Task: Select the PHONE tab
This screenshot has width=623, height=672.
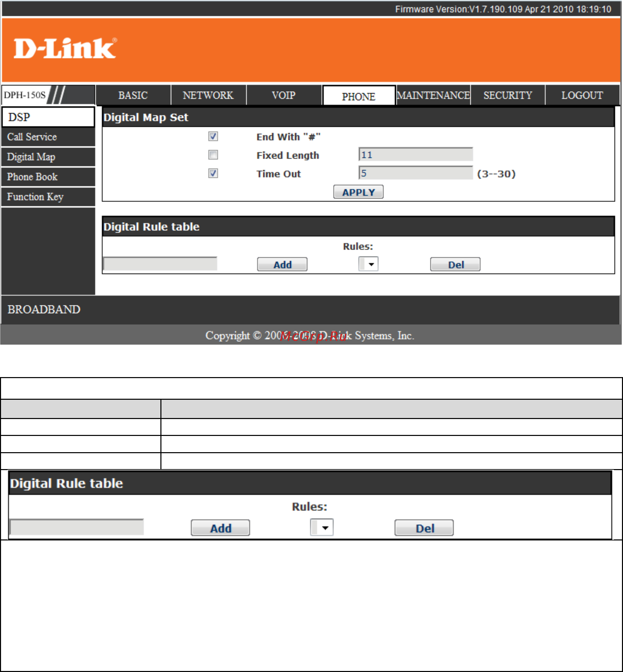Action: coord(359,96)
